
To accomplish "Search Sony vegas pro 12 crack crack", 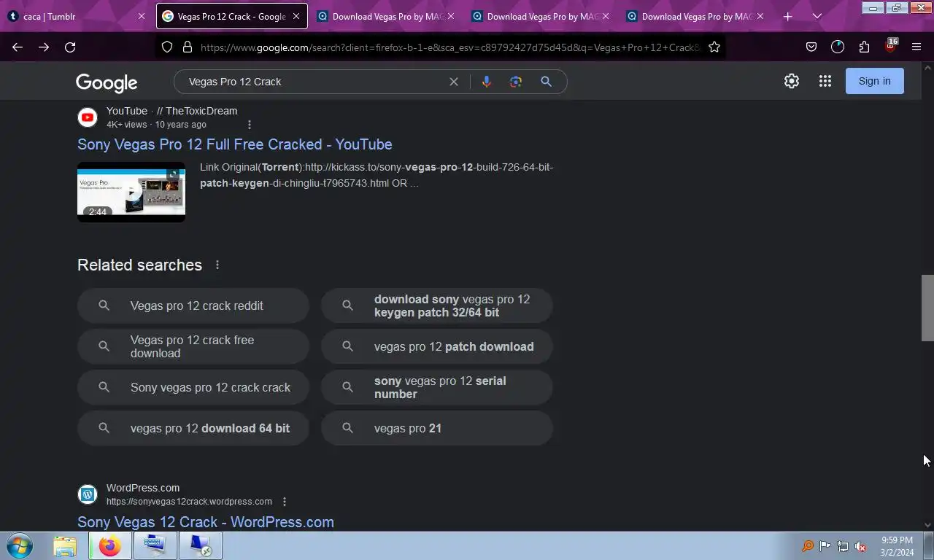I will pyautogui.click(x=193, y=387).
